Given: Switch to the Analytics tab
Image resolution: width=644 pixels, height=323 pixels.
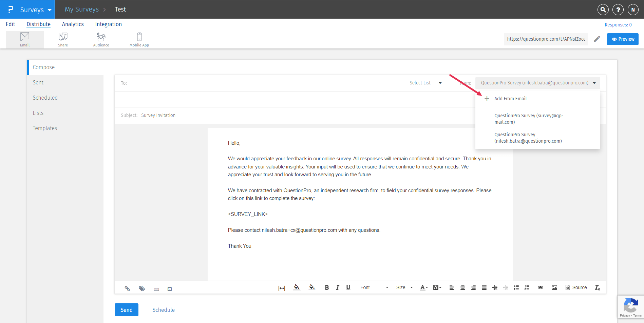Looking at the screenshot, I should 73,24.
